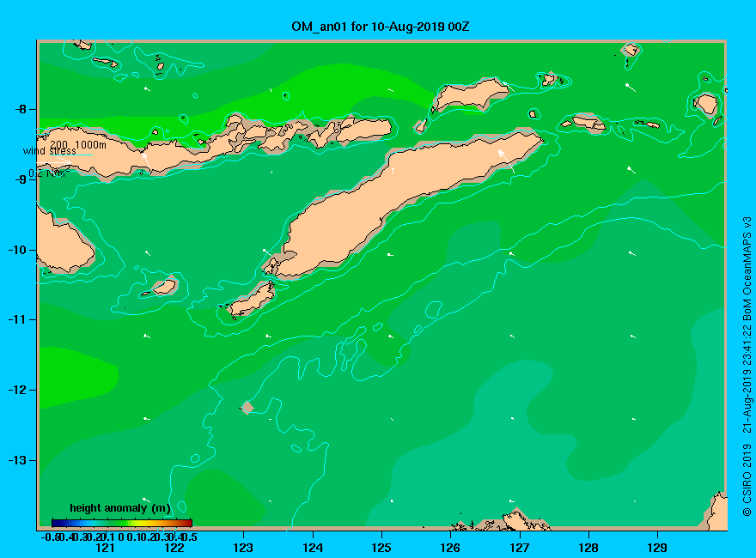Click longitude tick label 124
This screenshot has height=558, width=756.
[313, 548]
